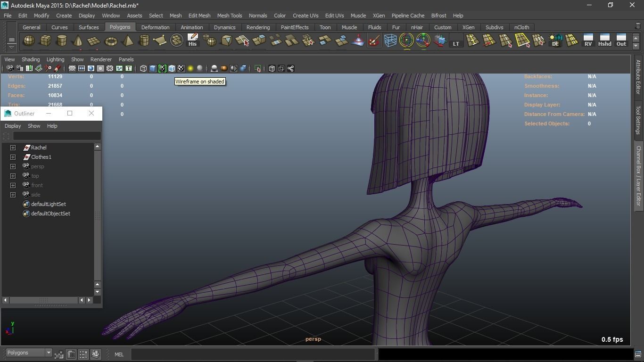Toggle wireframe display cube icon

pyautogui.click(x=143, y=69)
